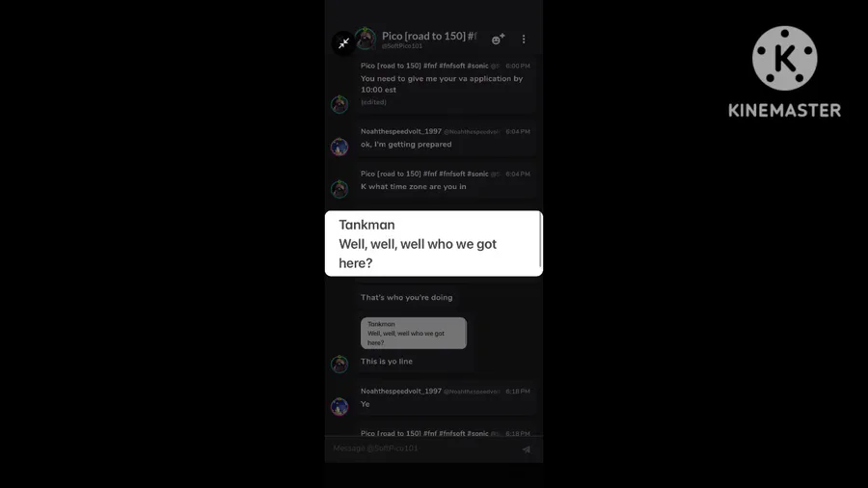Click the collapse arrows icon in the chat header
The height and width of the screenshot is (488, 868).
point(343,42)
